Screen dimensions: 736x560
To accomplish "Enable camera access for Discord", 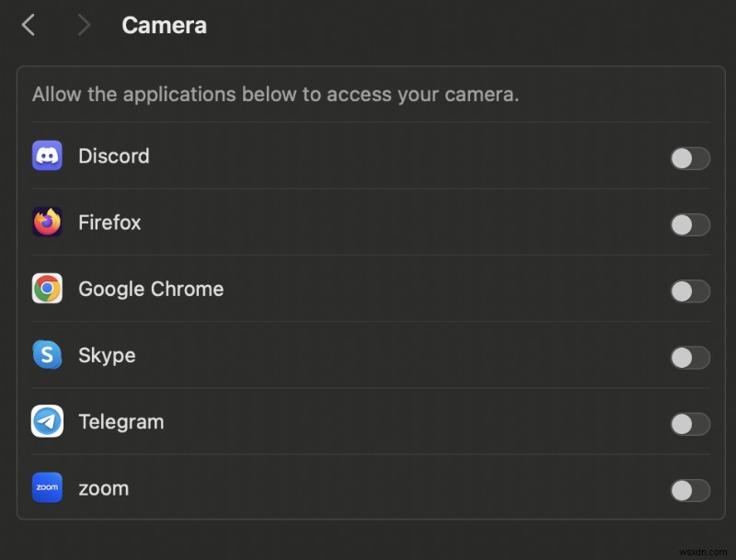I will [689, 158].
